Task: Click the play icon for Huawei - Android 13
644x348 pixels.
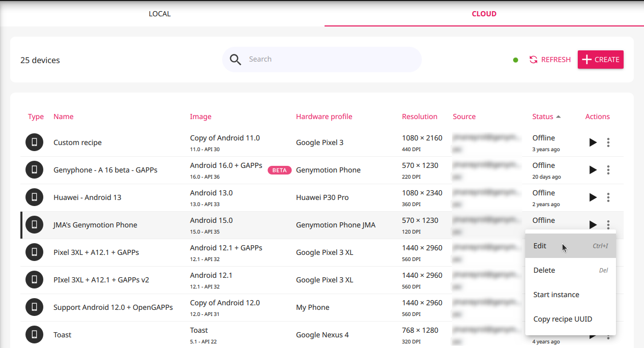Action: click(x=593, y=197)
